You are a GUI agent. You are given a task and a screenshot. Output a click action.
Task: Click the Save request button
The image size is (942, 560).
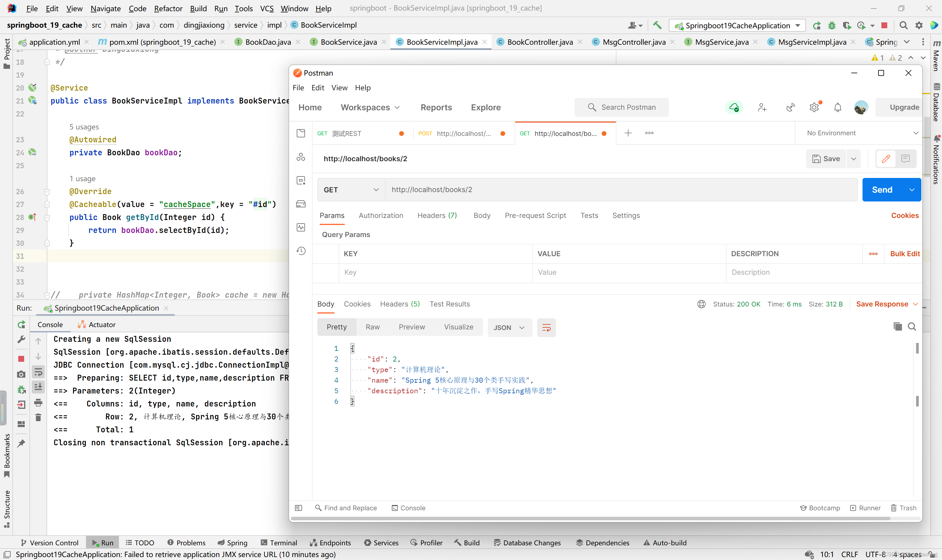[826, 159]
